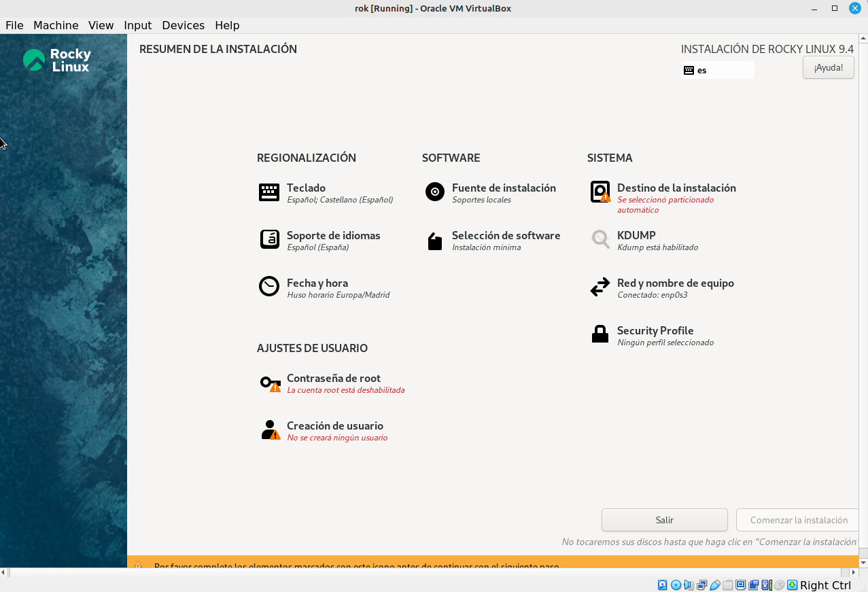The width and height of the screenshot is (868, 592).
Task: Click the horizontal scrollbar left arrow
Action: point(5,572)
